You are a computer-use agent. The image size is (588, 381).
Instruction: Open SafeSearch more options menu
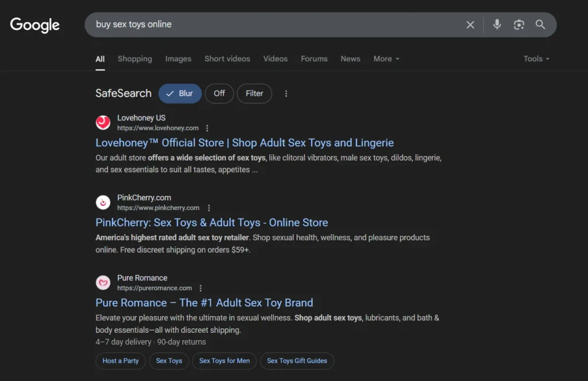tap(286, 94)
